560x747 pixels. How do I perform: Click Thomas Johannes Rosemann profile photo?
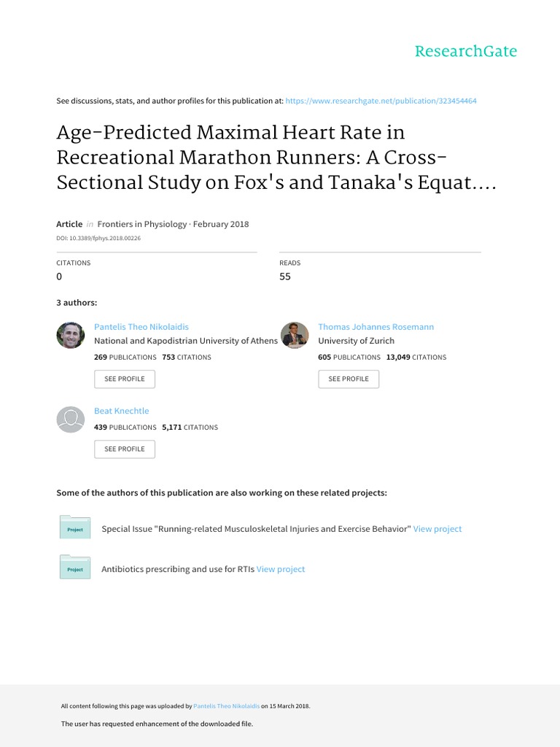click(295, 335)
